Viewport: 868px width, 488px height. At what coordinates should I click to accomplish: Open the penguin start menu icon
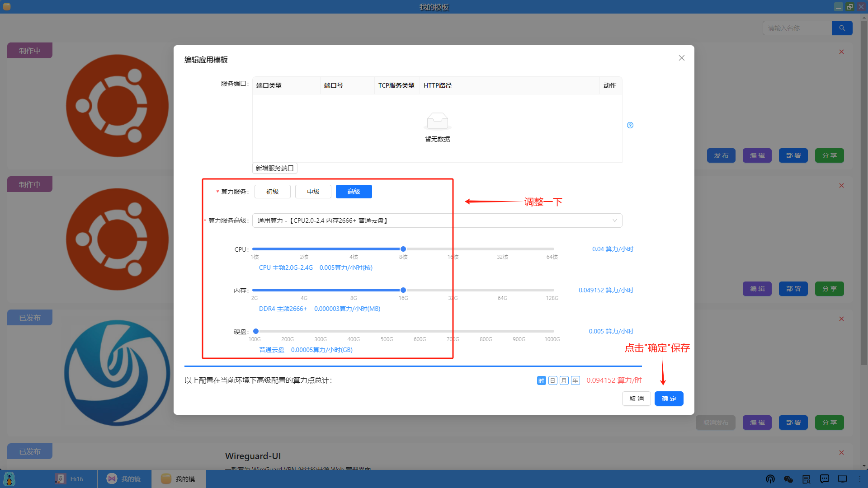[x=9, y=479]
